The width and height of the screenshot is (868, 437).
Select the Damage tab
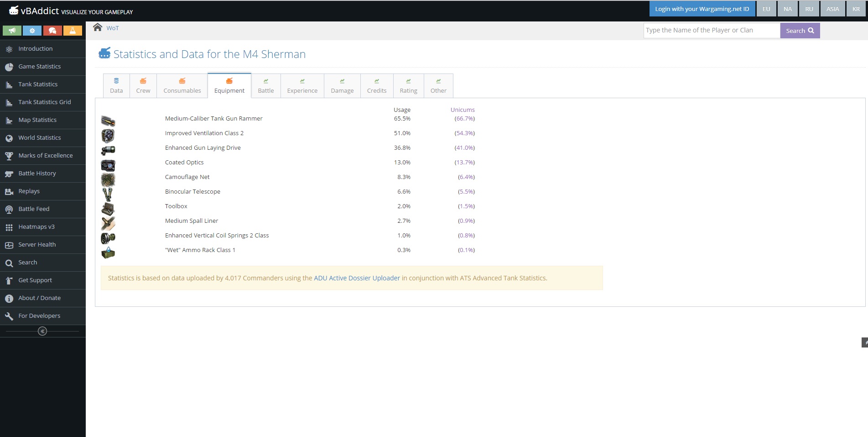(342, 86)
